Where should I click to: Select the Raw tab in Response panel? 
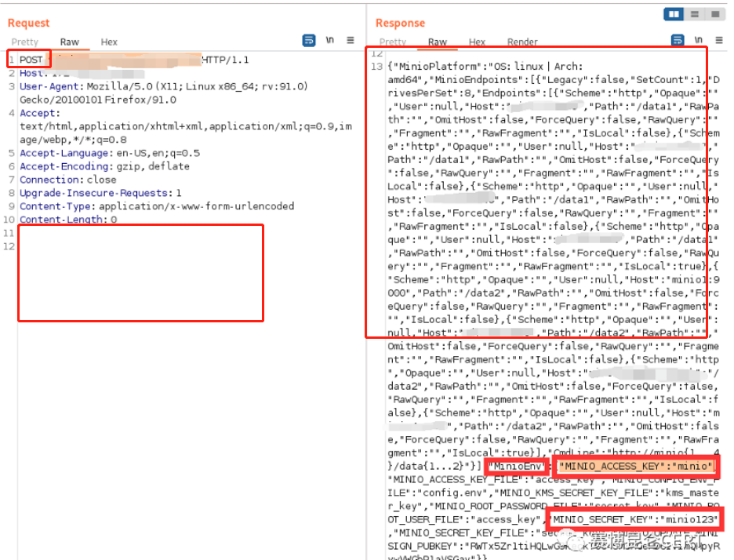click(x=438, y=42)
